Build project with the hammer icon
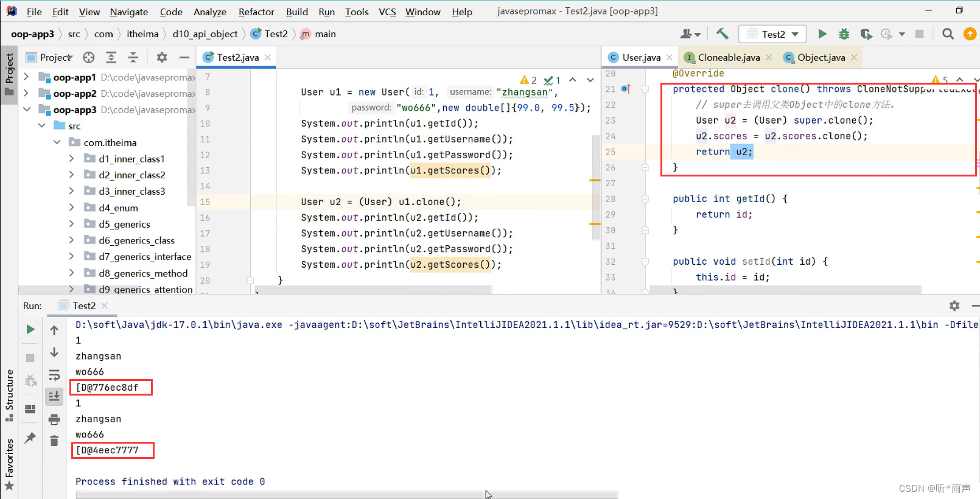 click(x=722, y=34)
